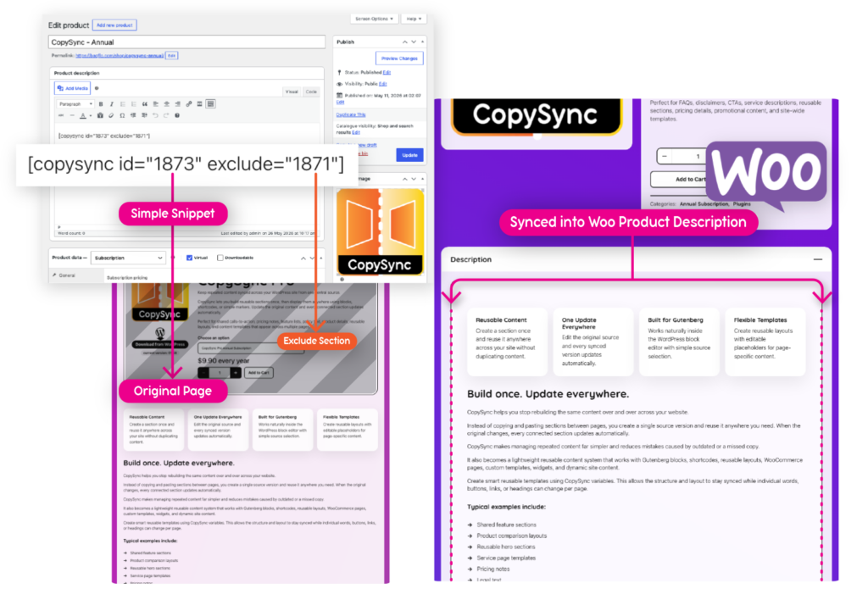Viewport: 868px width, 600px height.
Task: Click the blue Update button
Action: point(409,155)
